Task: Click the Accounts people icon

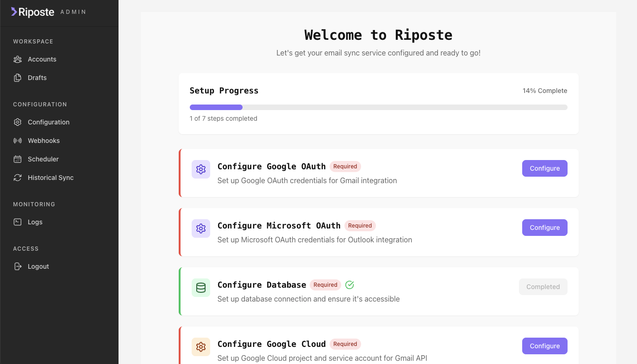Action: click(18, 59)
